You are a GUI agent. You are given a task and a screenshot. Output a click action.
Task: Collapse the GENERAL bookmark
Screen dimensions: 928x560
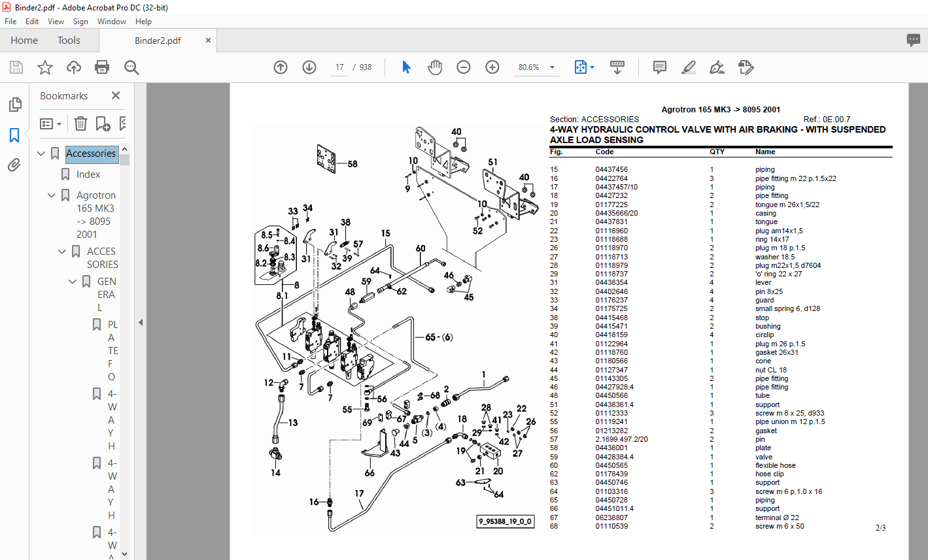click(73, 282)
